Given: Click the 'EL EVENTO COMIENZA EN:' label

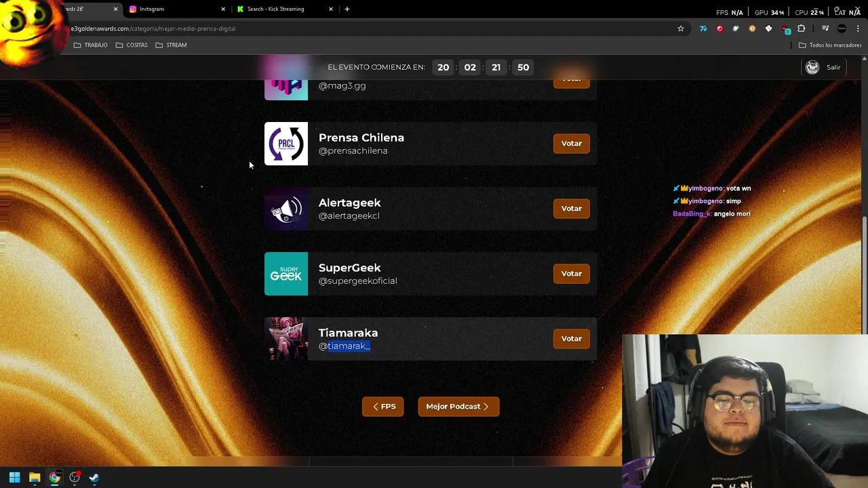Looking at the screenshot, I should pos(376,67).
